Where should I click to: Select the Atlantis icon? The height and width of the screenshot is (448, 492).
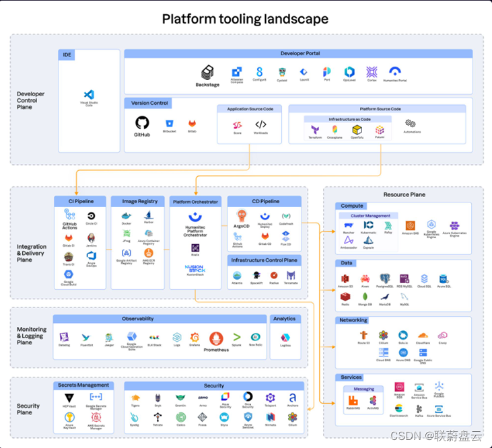pos(237,276)
